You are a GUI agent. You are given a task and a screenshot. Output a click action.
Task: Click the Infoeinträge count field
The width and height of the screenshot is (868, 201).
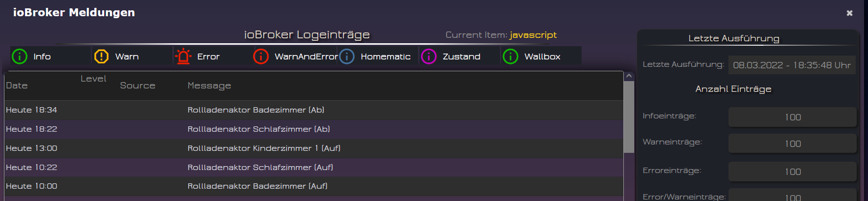tap(792, 117)
